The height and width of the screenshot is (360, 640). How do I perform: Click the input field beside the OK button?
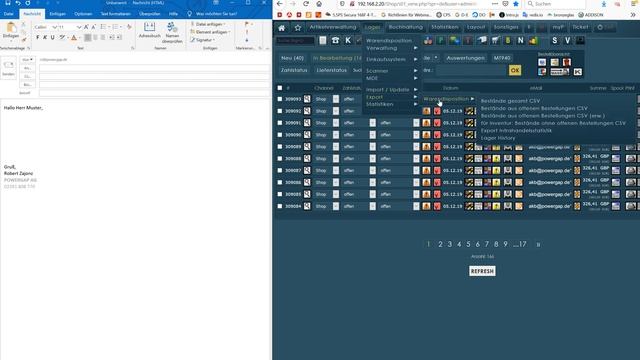tap(471, 70)
